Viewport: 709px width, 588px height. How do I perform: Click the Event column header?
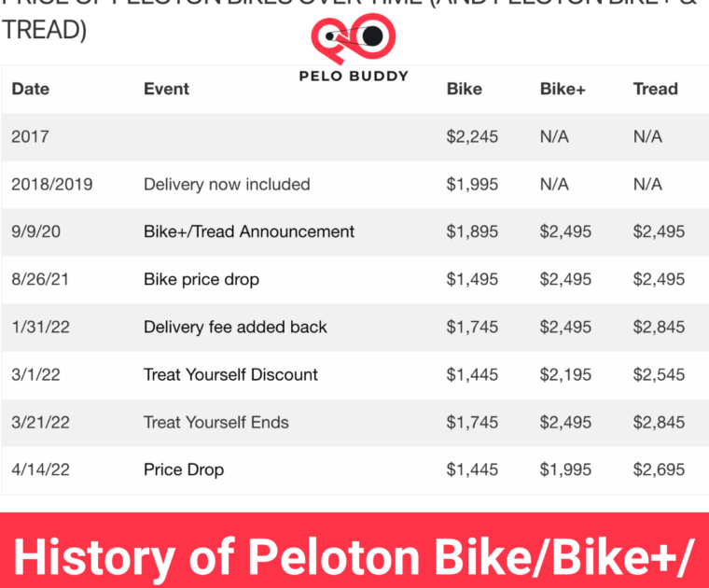pos(166,90)
